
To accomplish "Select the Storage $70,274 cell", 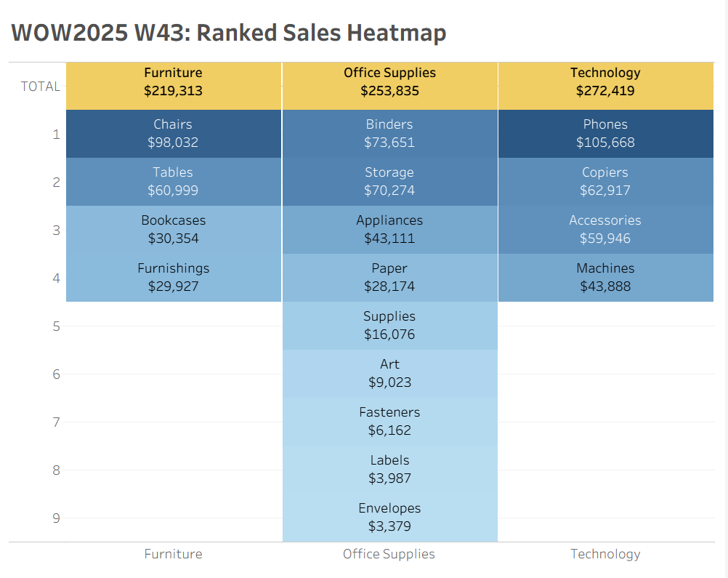I will 389,182.
